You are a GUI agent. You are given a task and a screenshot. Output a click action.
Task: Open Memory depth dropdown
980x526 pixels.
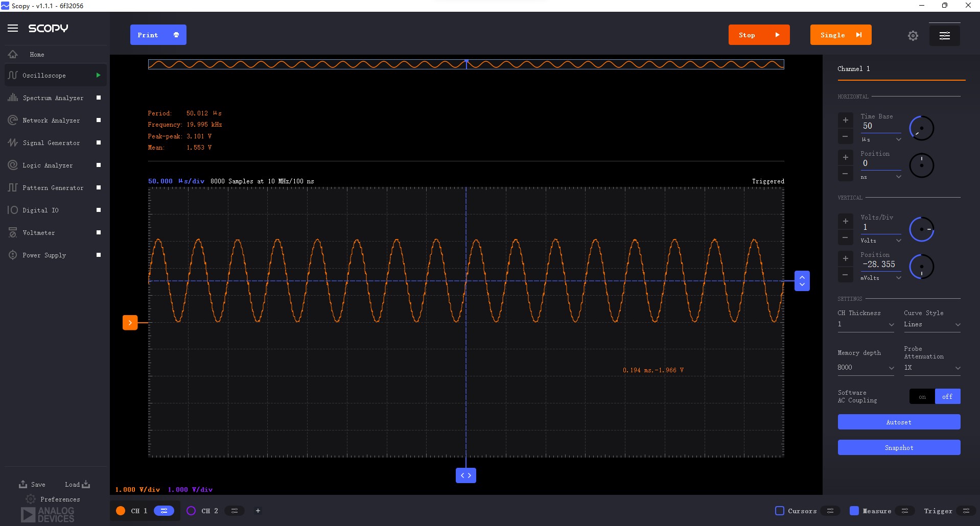[866, 368]
